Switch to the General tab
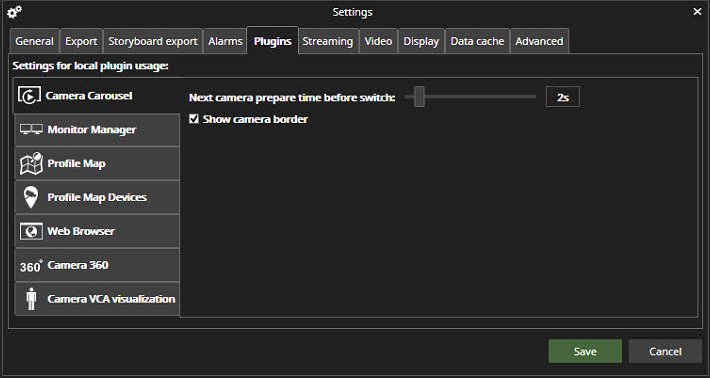Viewport: 710px width, 378px height. 34,41
